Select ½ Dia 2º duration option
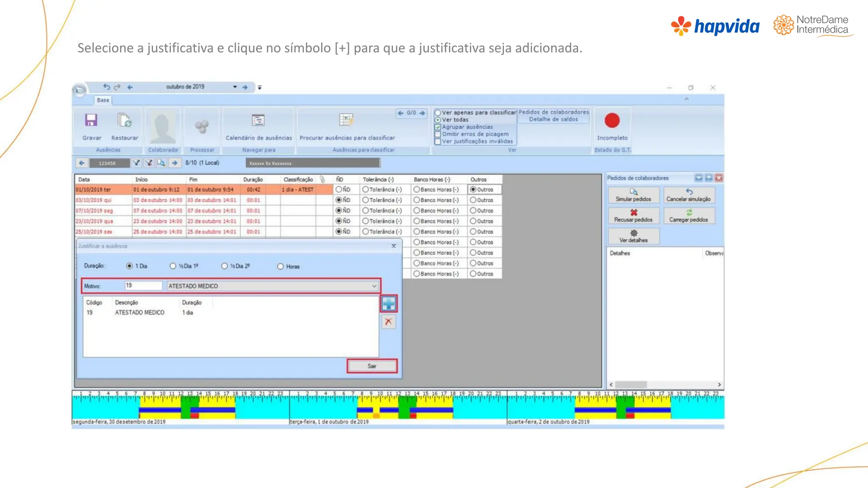This screenshot has width=868, height=488. tap(225, 266)
